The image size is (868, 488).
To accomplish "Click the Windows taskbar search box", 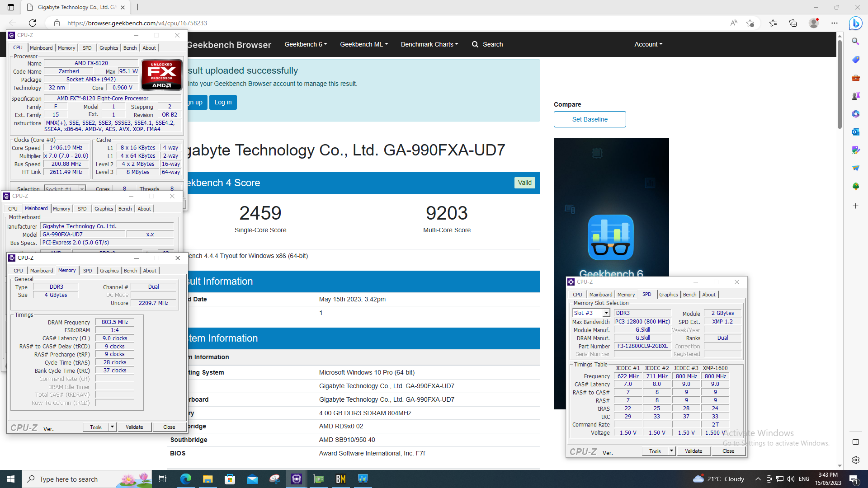I will (x=87, y=479).
